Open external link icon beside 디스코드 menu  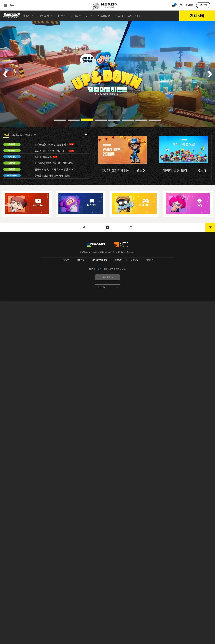pos(109,16)
